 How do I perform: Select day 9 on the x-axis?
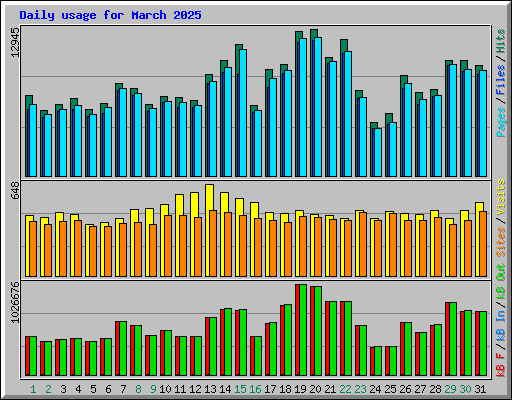tap(153, 389)
